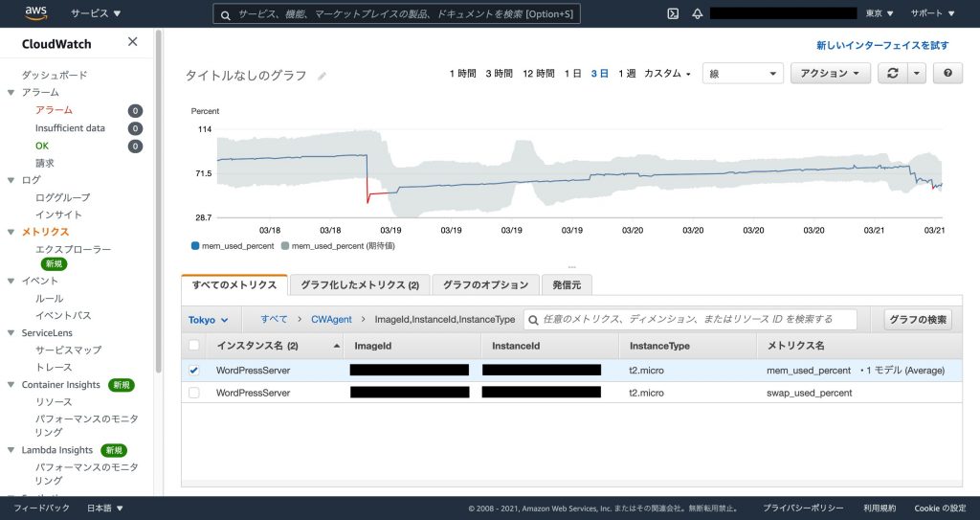Click the sidebar vertical scrollbar
This screenshot has height=520, width=980.
pos(158,200)
